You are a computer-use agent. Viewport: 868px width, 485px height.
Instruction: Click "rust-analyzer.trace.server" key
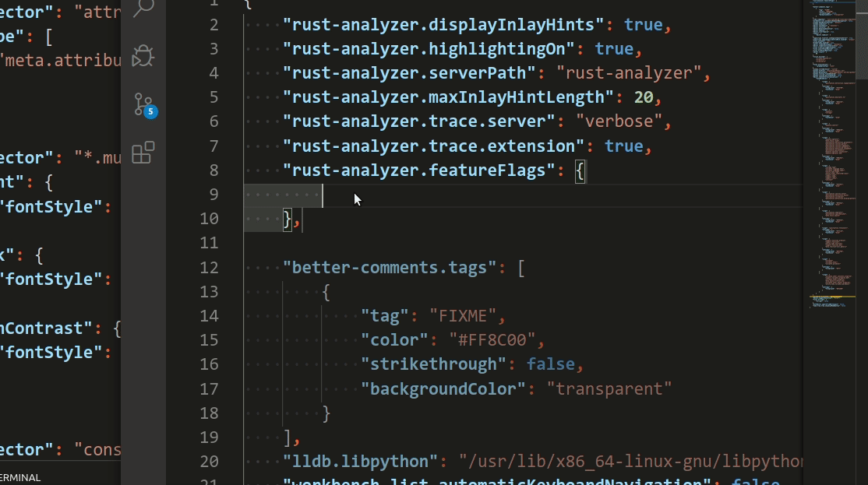tap(418, 121)
